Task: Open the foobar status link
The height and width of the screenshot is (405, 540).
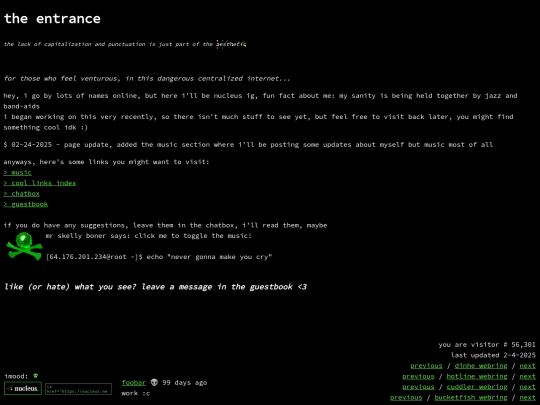Action: tap(134, 383)
